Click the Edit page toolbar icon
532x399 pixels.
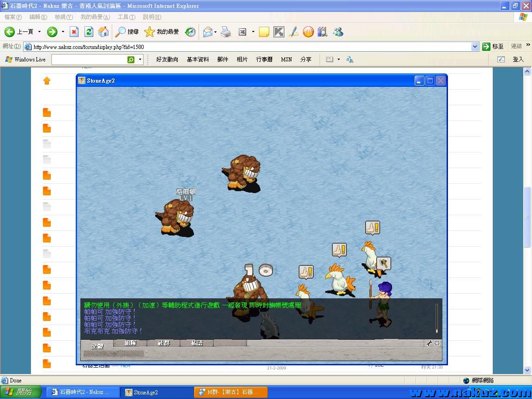(242, 32)
